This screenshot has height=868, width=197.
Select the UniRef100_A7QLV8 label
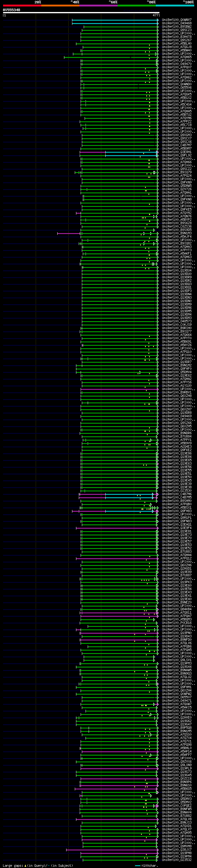click(176, 819)
